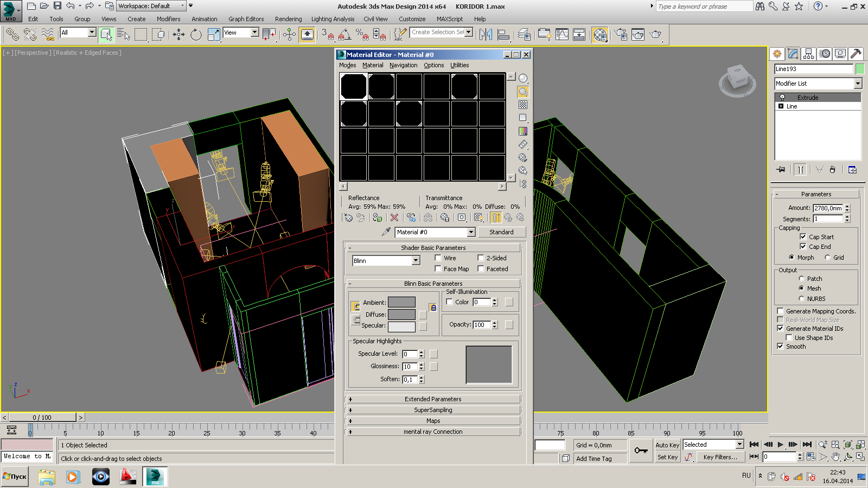Viewport: 868px width, 488px height.
Task: Activate the Select and Scale tool
Action: coord(214,35)
